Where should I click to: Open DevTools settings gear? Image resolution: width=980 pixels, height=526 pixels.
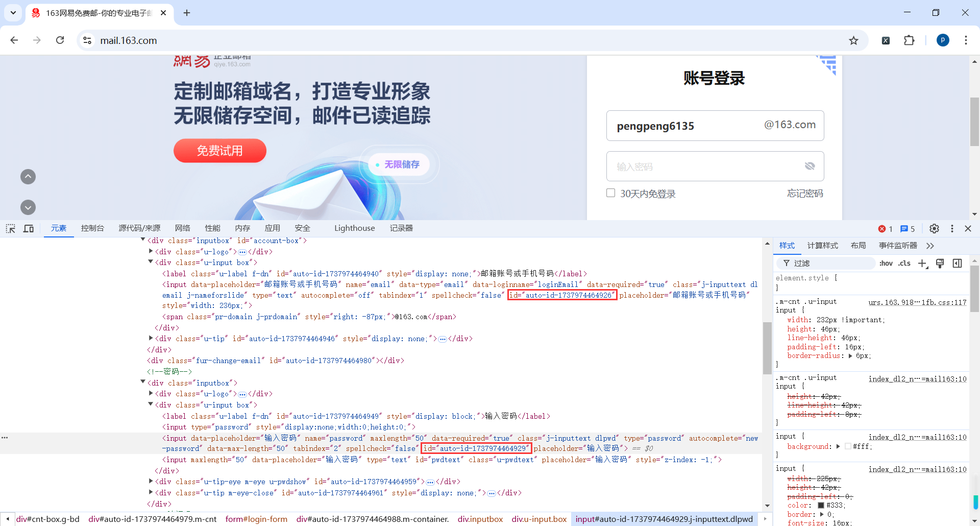click(x=934, y=229)
